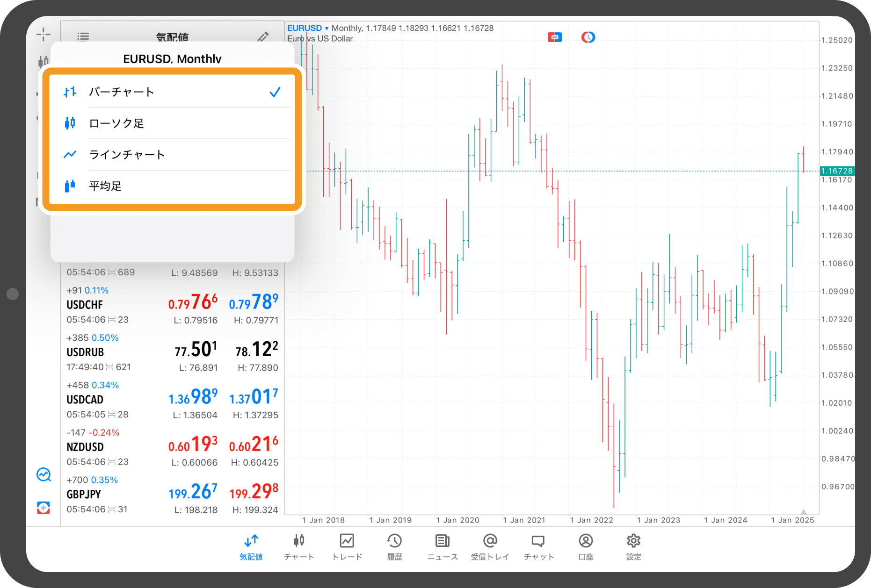The width and height of the screenshot is (871, 588).
Task: Open the quotes list menu icon
Action: click(x=83, y=36)
